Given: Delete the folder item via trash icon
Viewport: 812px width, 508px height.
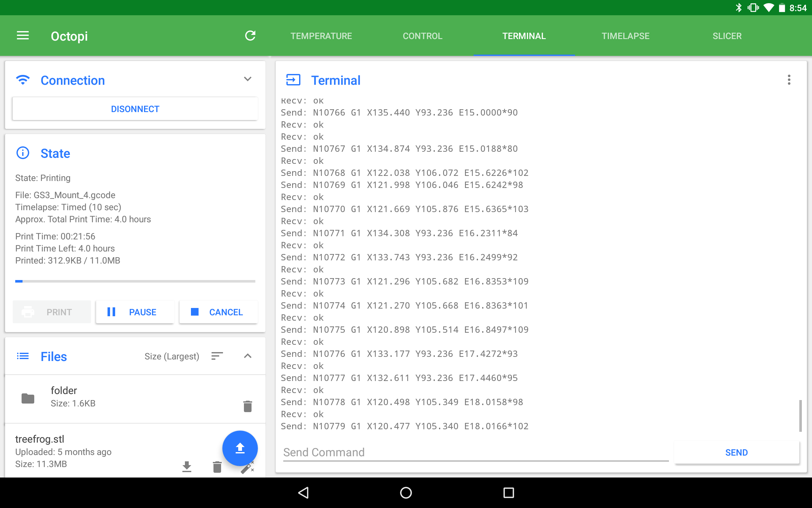Looking at the screenshot, I should (248, 406).
